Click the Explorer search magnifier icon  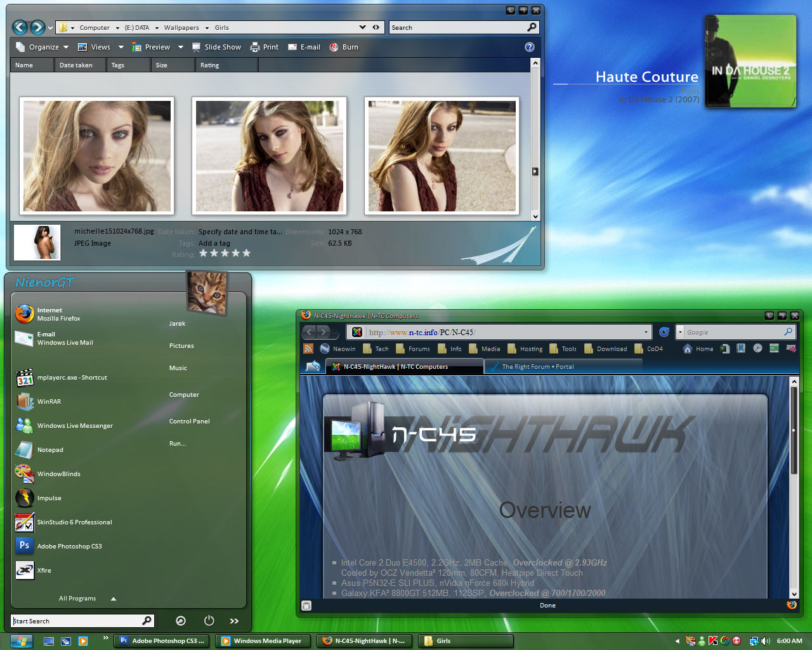(532, 27)
